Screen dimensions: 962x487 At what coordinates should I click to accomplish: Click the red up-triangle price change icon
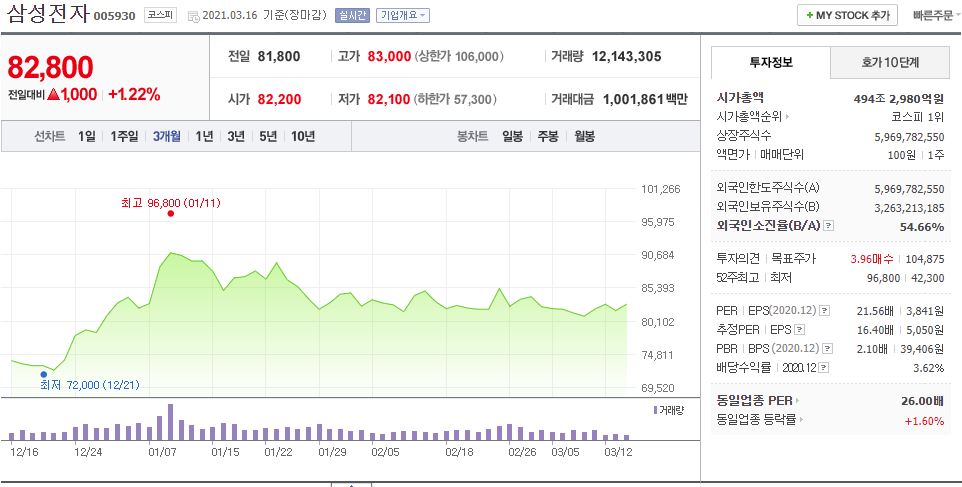click(x=53, y=94)
